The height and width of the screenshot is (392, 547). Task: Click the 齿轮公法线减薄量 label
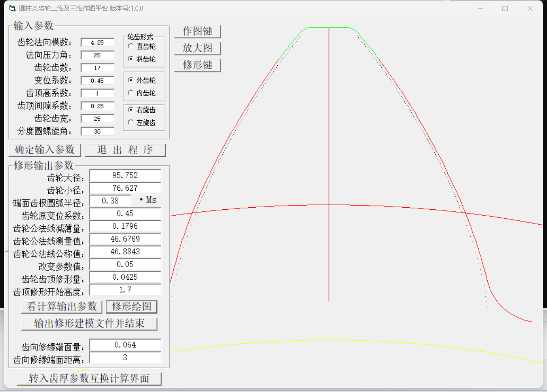click(x=49, y=229)
